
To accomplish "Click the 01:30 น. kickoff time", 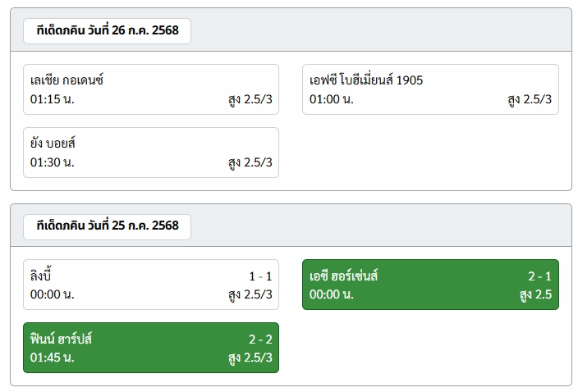I will 53,162.
